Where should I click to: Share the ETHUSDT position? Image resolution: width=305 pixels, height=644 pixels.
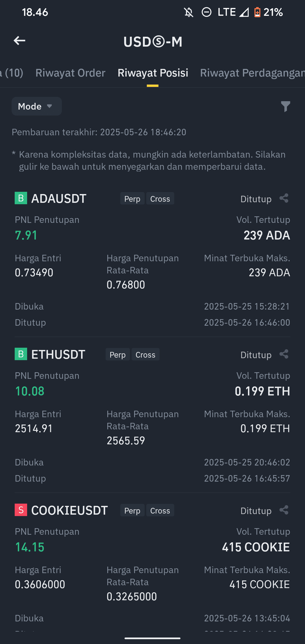[284, 354]
